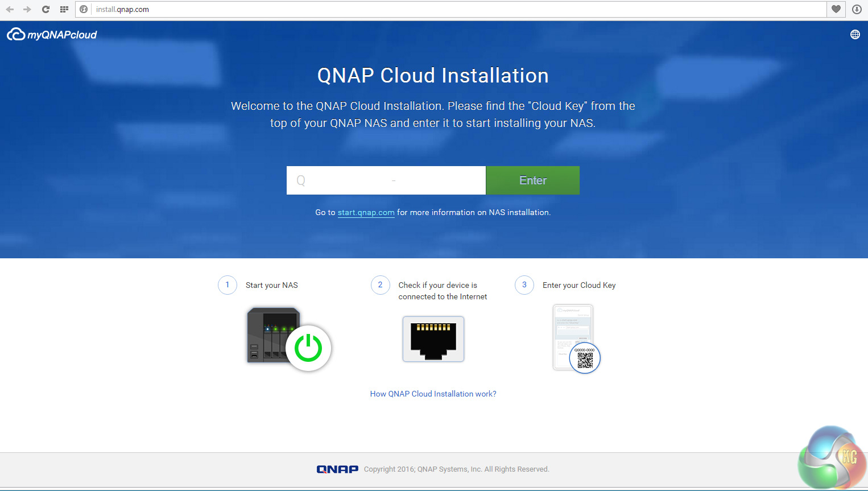Select the step 3 number circle

[x=524, y=285]
